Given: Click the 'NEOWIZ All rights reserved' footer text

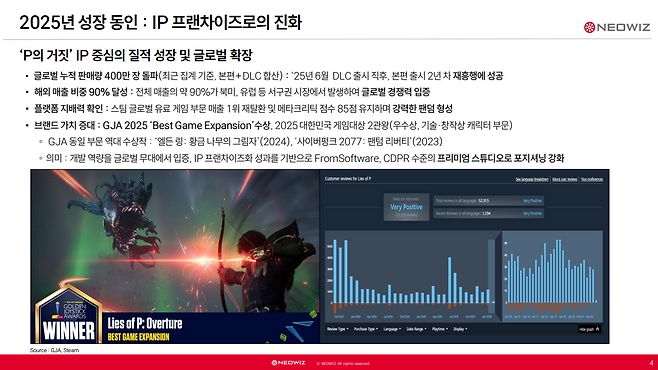Looking at the screenshot, I should [x=343, y=363].
